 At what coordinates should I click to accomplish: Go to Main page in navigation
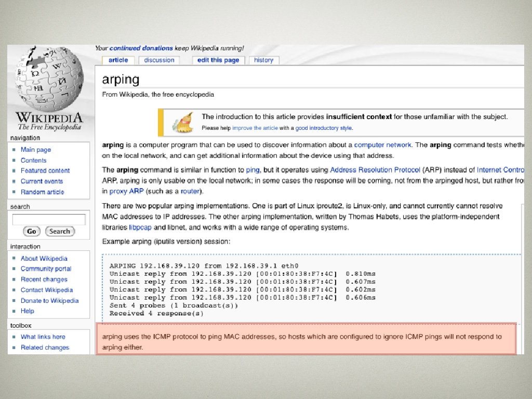36,150
